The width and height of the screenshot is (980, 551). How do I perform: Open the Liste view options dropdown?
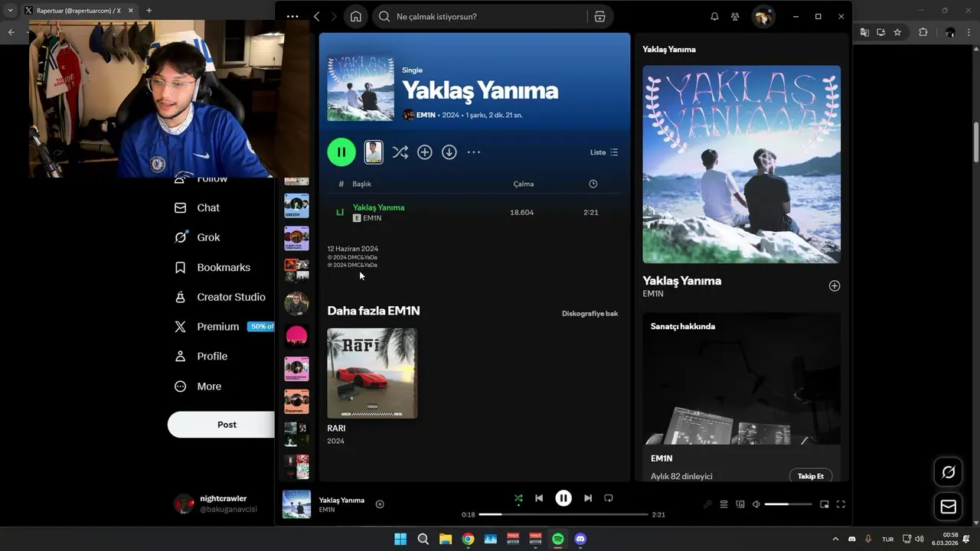pyautogui.click(x=604, y=152)
